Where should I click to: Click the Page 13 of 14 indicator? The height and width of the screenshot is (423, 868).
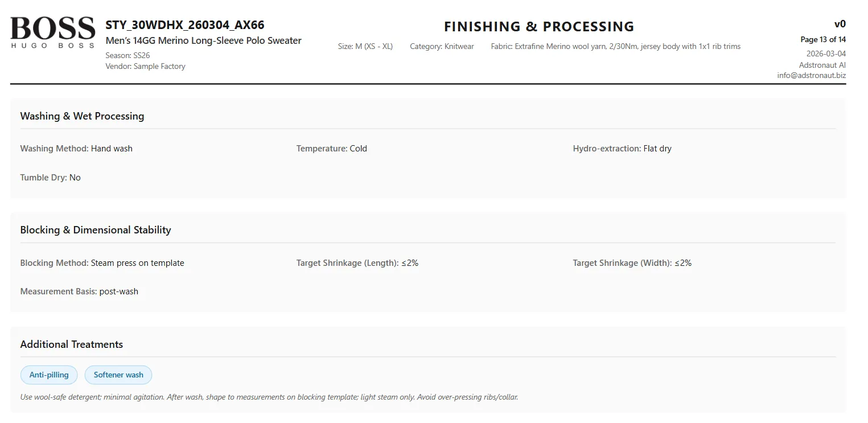[822, 39]
